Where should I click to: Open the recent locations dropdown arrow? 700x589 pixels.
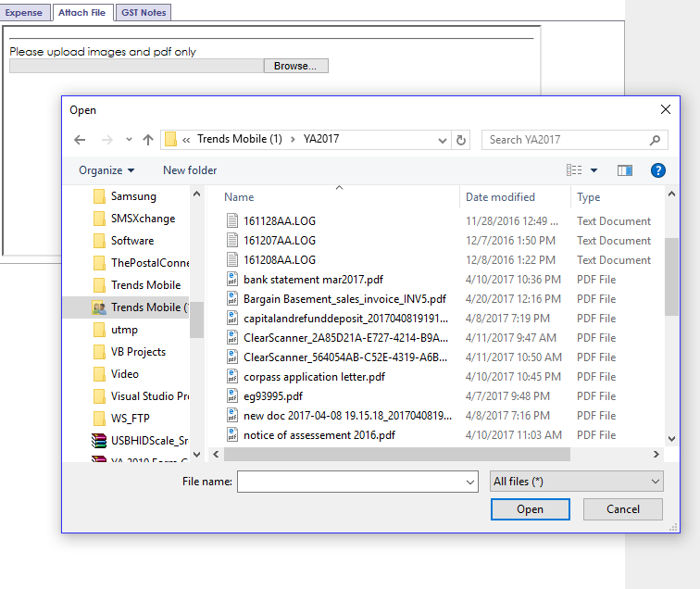point(129,140)
